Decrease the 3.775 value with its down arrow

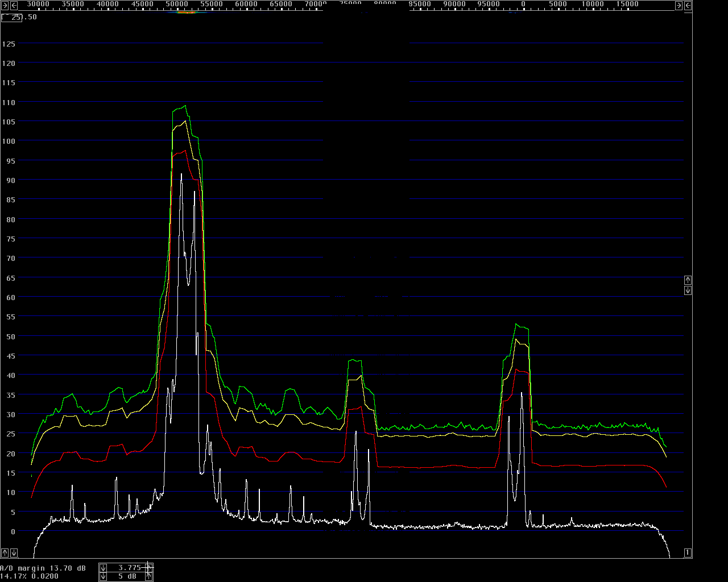point(103,568)
